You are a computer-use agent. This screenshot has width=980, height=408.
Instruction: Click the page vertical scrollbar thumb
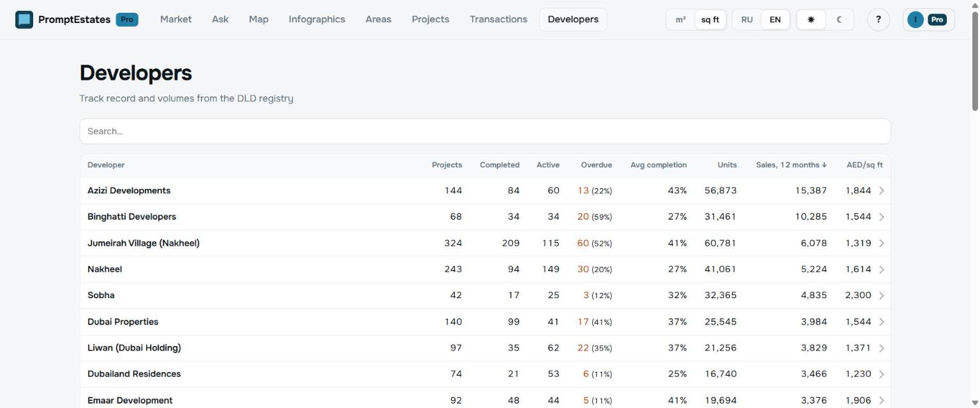click(x=975, y=61)
